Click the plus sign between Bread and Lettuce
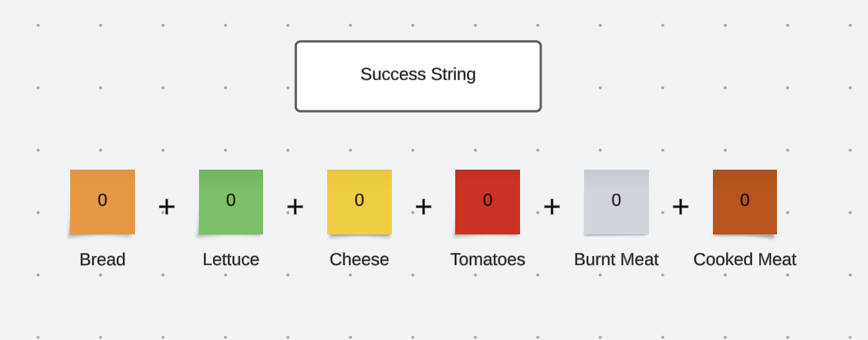 167,207
